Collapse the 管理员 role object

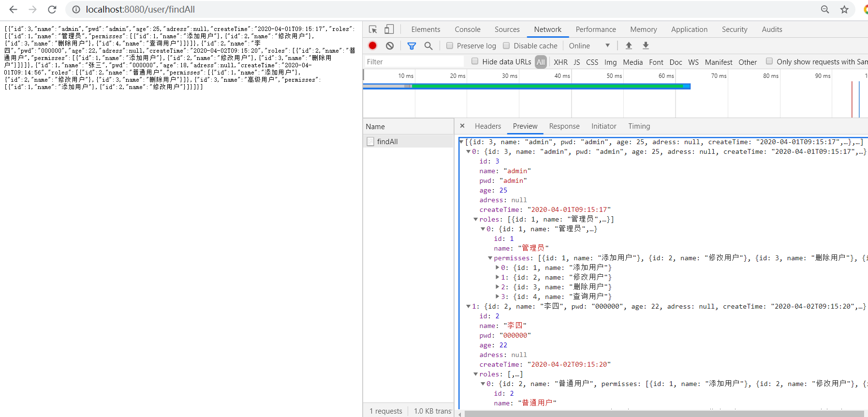[x=483, y=229]
